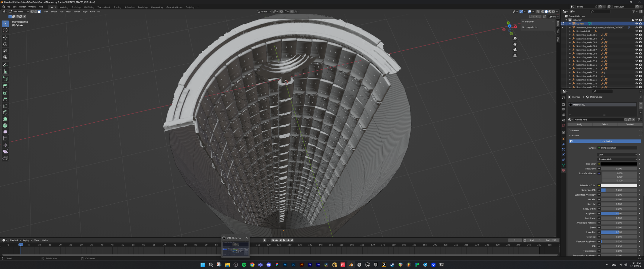Image resolution: width=644 pixels, height=269 pixels.
Task: Open Spotify from the Windows taskbar
Action: pyautogui.click(x=244, y=265)
